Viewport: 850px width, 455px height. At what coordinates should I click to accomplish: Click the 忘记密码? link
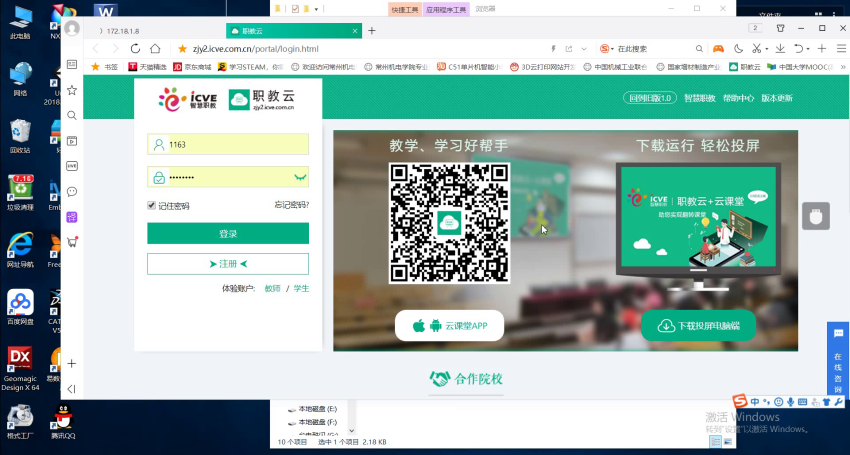[292, 204]
